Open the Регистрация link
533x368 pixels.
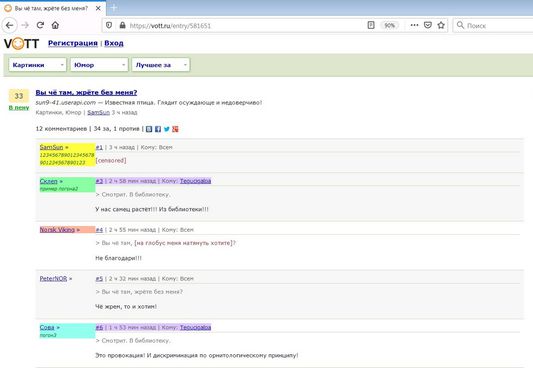coord(73,43)
